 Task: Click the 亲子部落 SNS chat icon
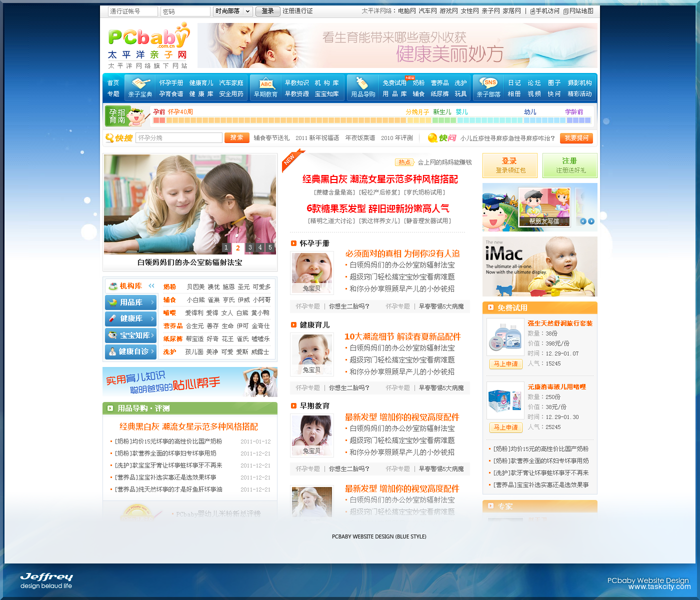click(488, 82)
